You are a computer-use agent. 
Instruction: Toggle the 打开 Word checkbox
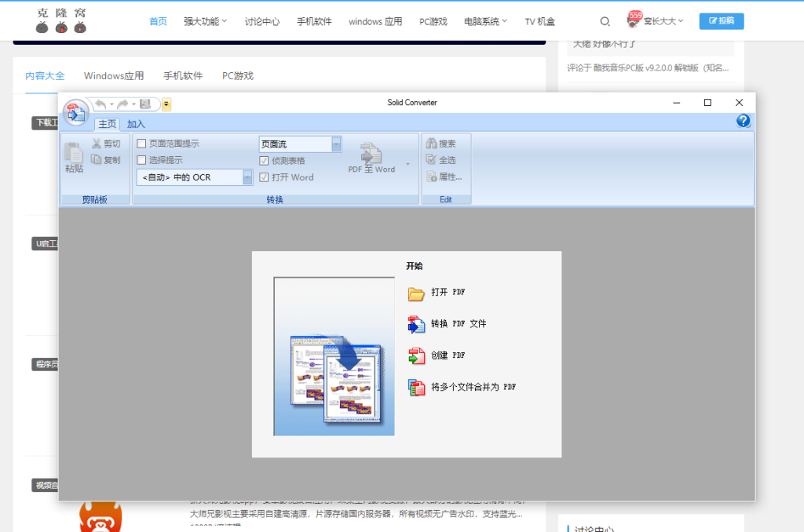point(264,177)
